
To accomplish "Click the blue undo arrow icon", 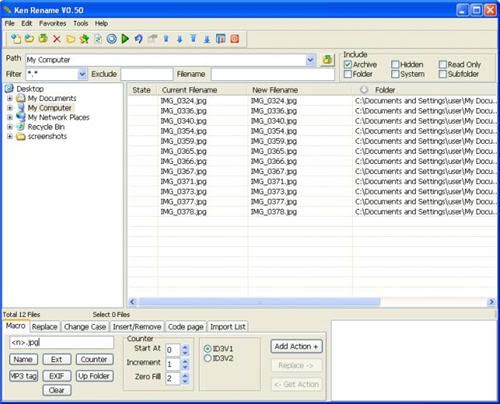I will (139, 39).
